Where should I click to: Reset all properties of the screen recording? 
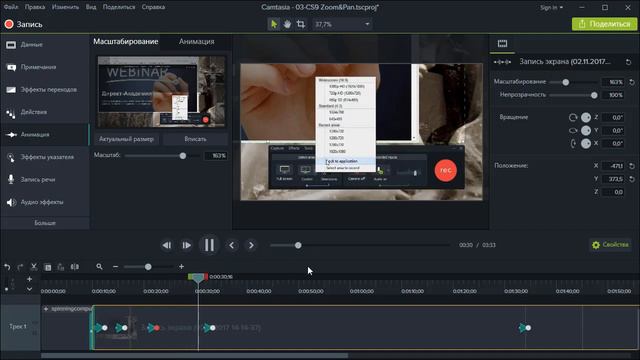click(628, 62)
